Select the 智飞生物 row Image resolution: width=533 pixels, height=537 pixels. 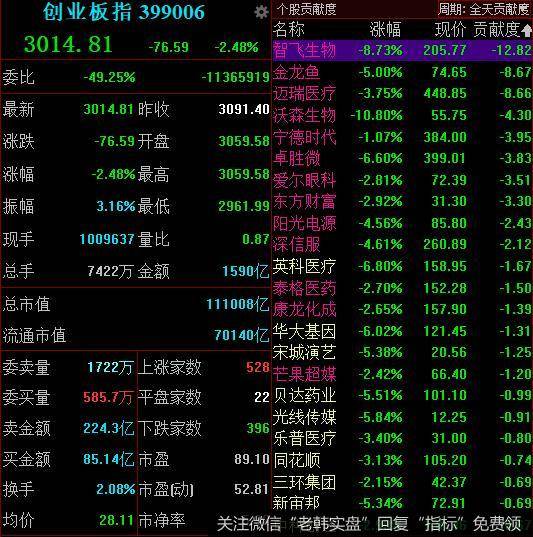[x=402, y=50]
